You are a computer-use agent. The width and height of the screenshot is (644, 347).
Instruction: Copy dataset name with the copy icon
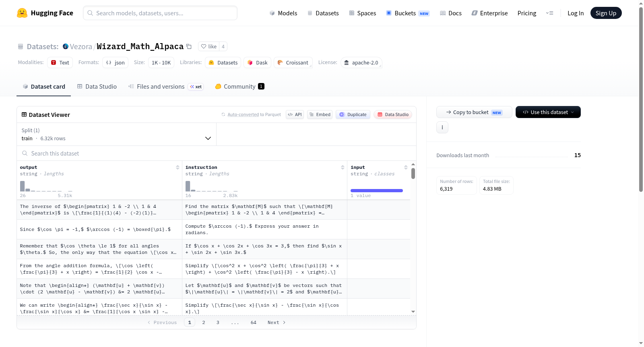pyautogui.click(x=189, y=46)
